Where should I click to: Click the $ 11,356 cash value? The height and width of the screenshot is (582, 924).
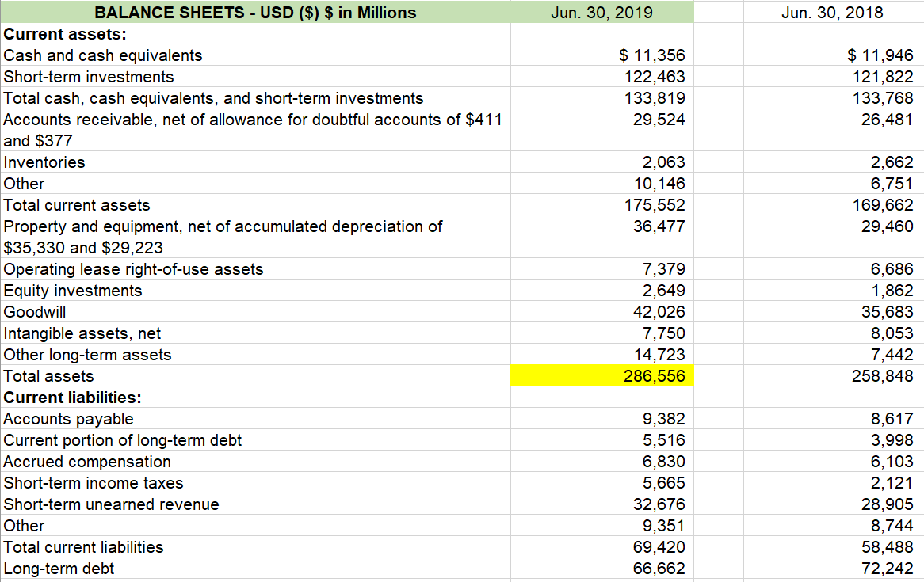click(652, 55)
